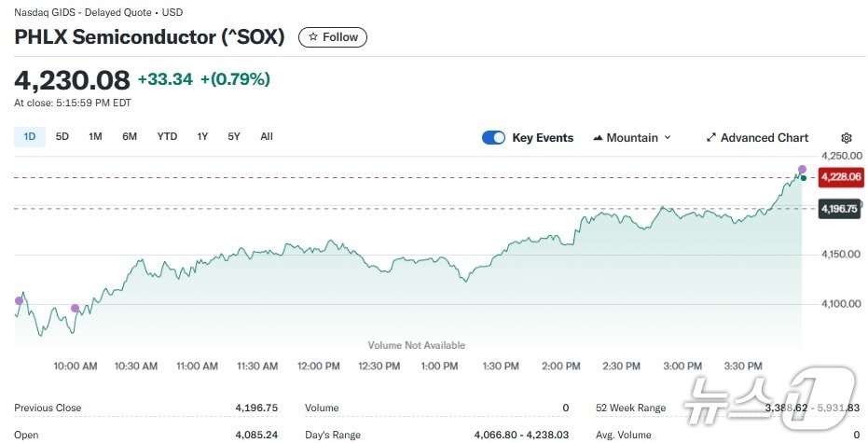This screenshot has width=868, height=443.
Task: Switch to the 5D range tab
Action: point(62,137)
